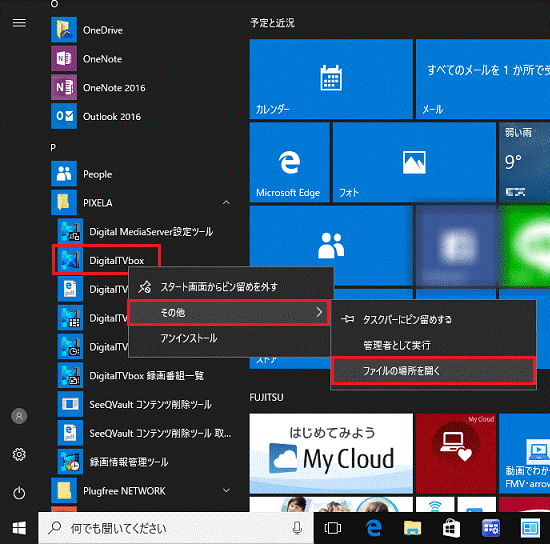Screen dimensions: 550x544
Task: Launch Edge from the taskbar
Action: (374, 528)
